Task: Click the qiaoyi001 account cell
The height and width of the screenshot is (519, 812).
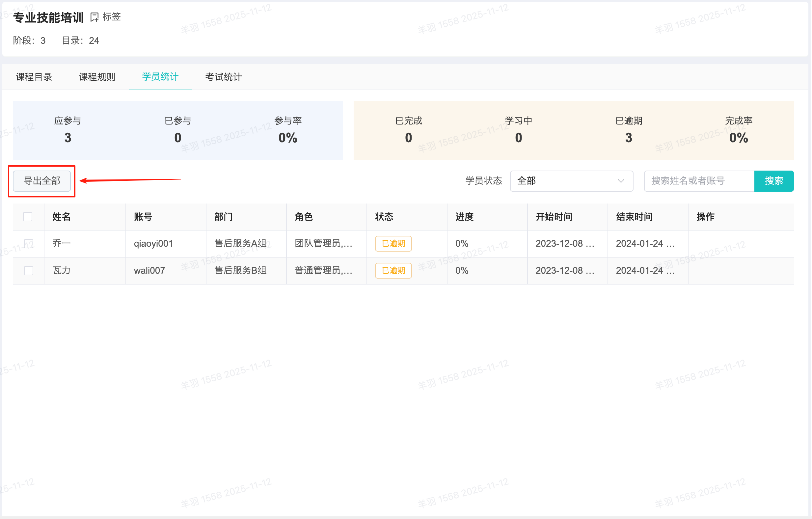Action: pos(153,243)
